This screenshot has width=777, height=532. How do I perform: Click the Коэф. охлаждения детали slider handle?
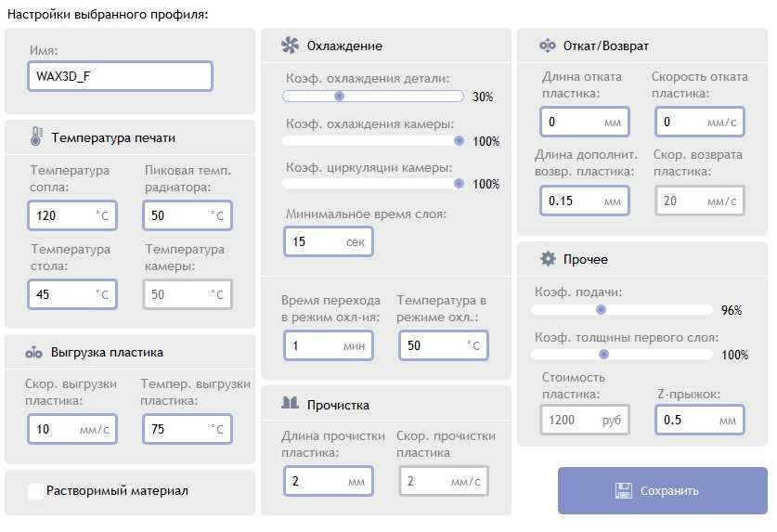[339, 96]
